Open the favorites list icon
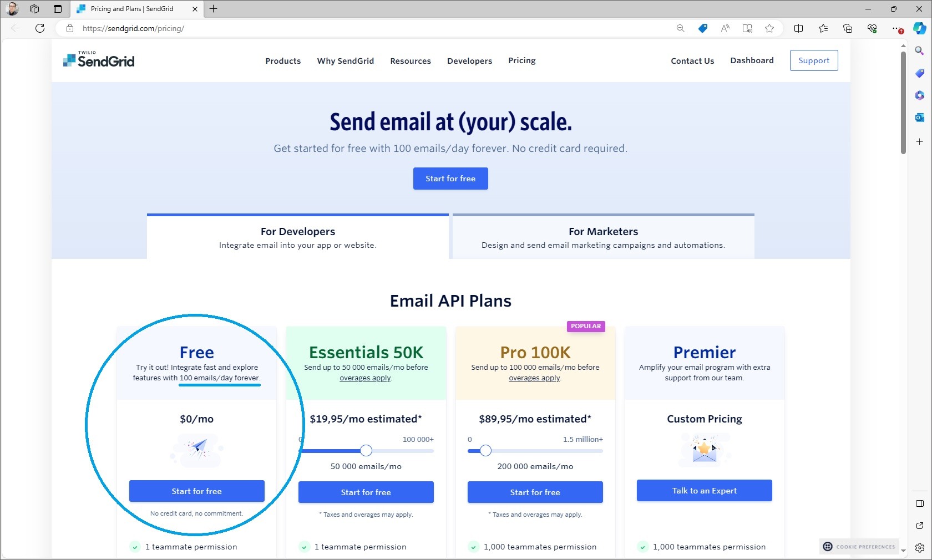Screen dimensions: 932x560 point(823,28)
